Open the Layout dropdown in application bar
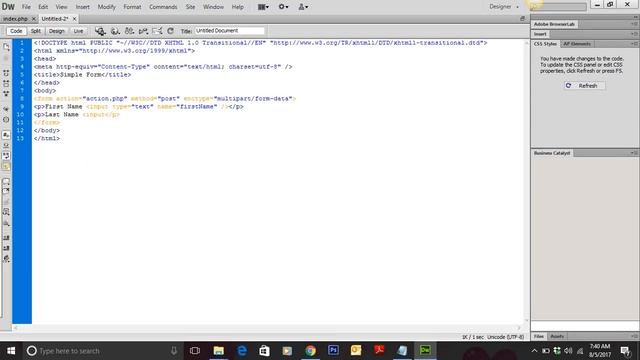 click(263, 7)
